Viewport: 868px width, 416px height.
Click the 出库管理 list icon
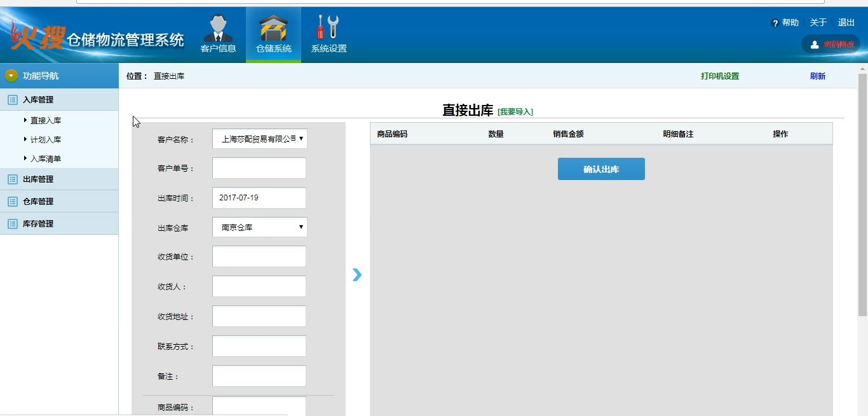(12, 179)
